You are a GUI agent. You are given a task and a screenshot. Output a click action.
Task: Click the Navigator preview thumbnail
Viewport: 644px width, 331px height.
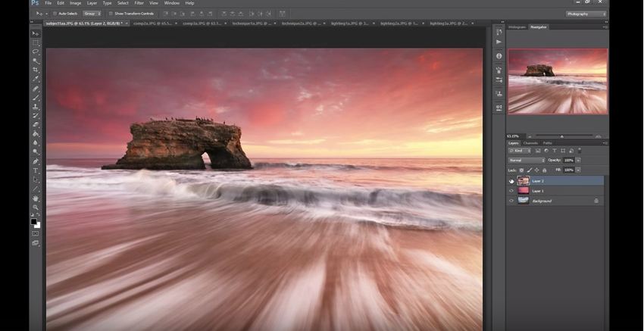(x=558, y=81)
